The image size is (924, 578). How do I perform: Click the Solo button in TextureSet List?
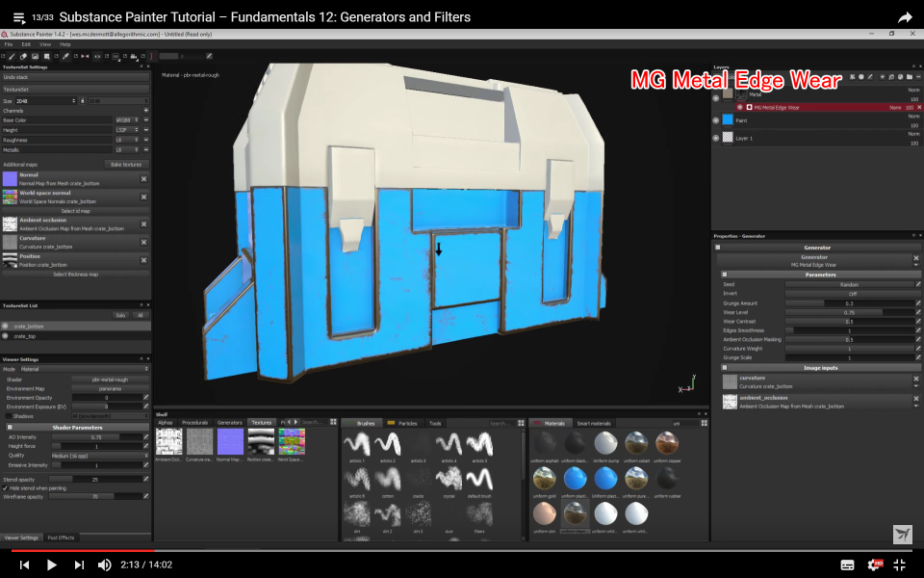pyautogui.click(x=120, y=316)
